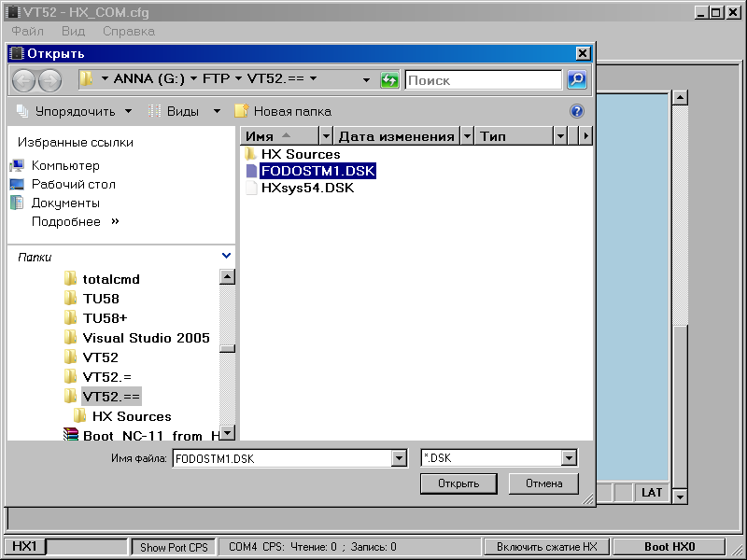
Task: Select the HXsys54.DSK file
Action: [x=307, y=188]
